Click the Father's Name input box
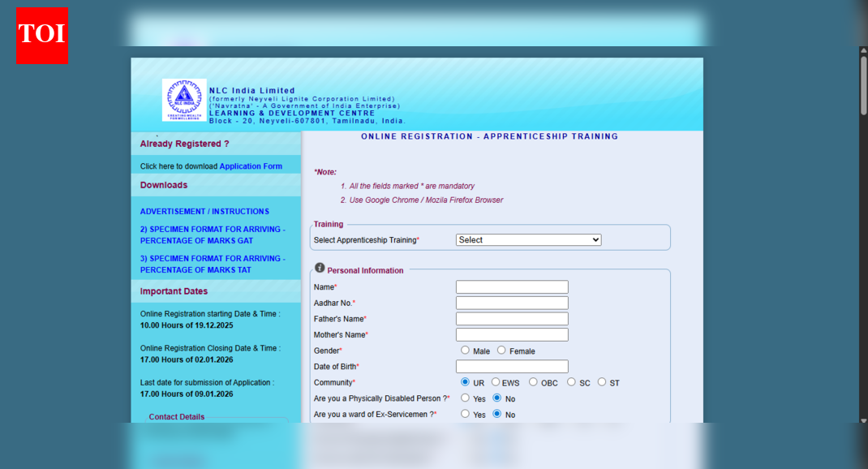Image resolution: width=868 pixels, height=469 pixels. click(512, 319)
